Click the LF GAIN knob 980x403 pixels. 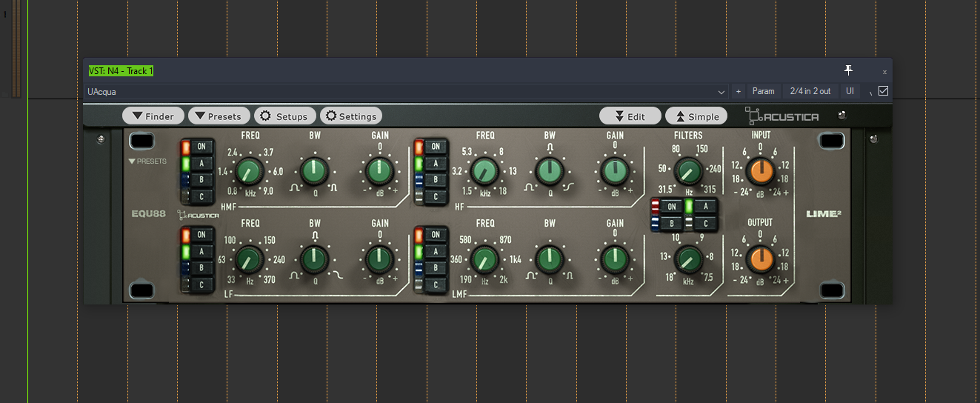[379, 259]
